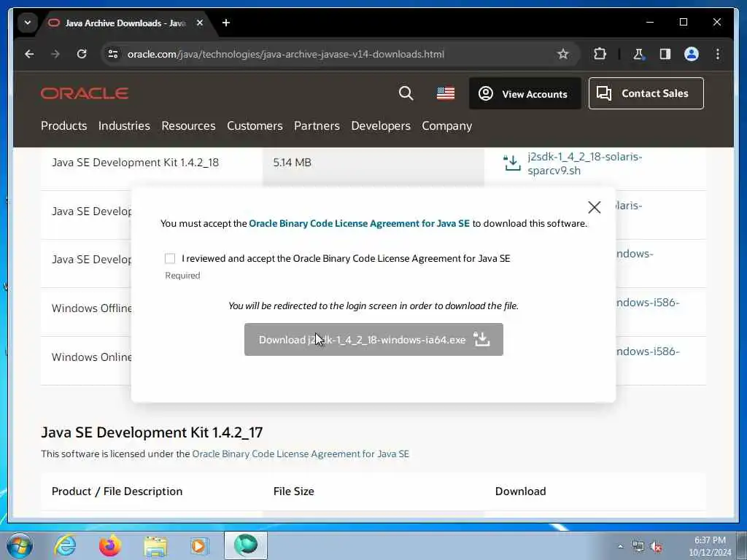
Task: Click the US flag country selector
Action: (x=446, y=93)
